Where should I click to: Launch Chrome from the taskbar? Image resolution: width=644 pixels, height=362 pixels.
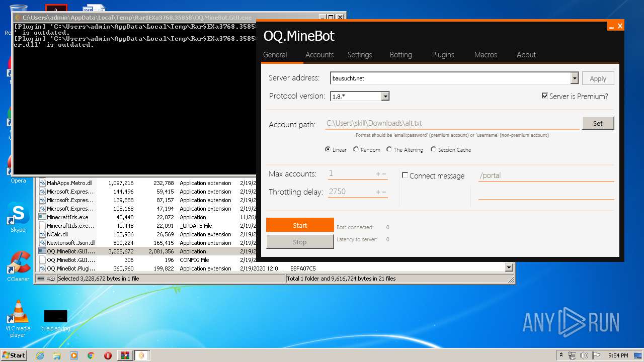click(91, 355)
